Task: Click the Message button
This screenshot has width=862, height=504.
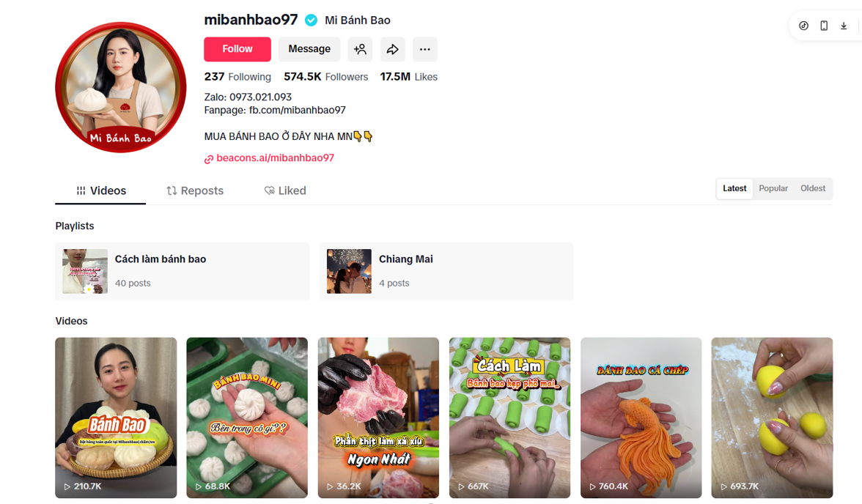Action: [309, 50]
